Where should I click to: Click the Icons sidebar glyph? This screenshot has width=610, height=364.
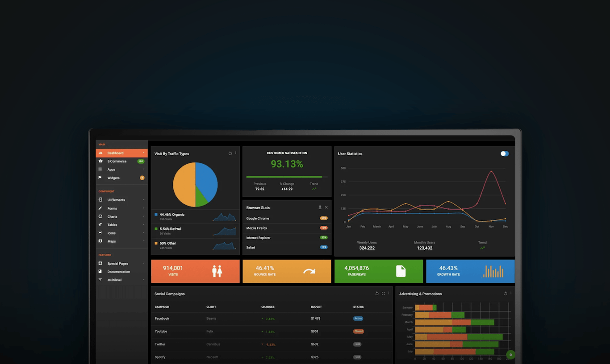100,233
